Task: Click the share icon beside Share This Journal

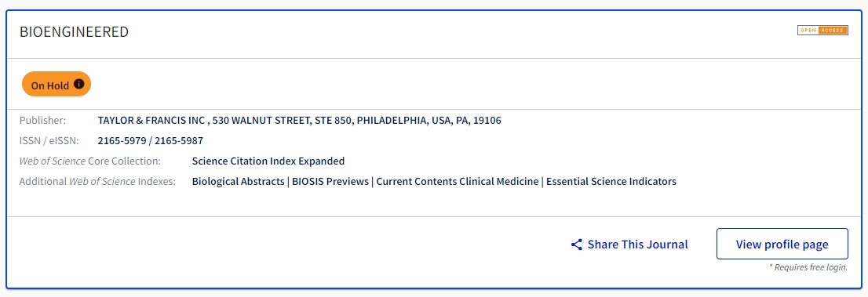Action: [576, 244]
